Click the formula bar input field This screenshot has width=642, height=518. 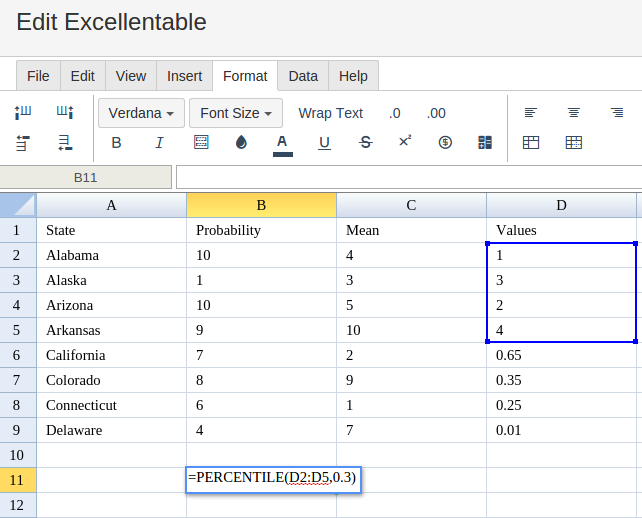(x=409, y=177)
